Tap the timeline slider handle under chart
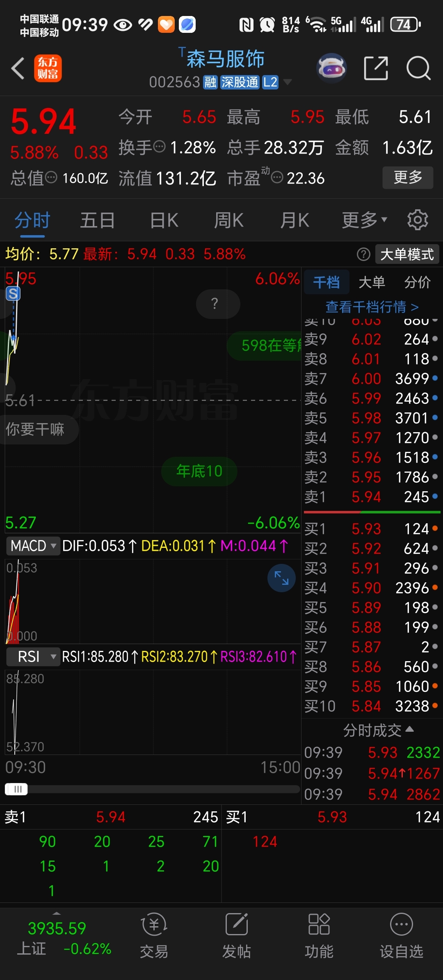 click(x=16, y=789)
